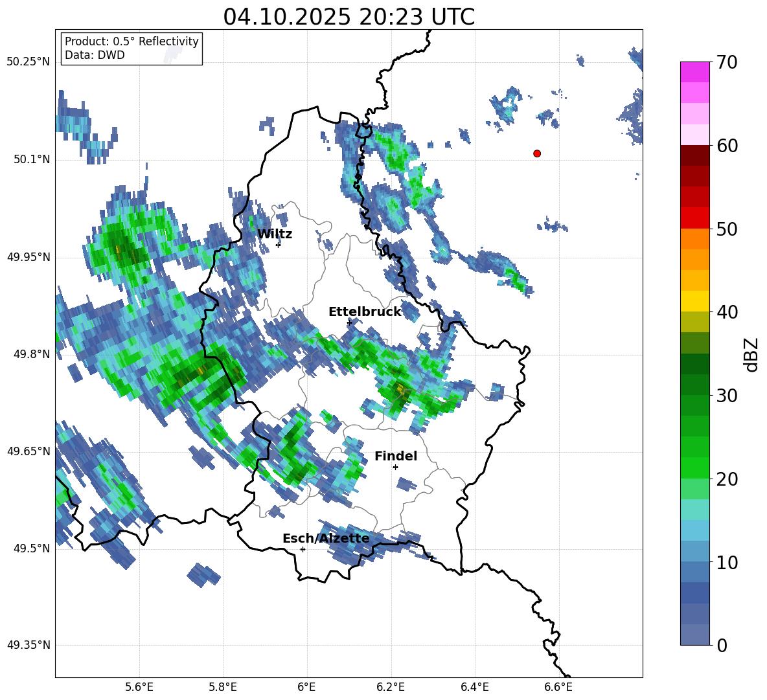Click the 6°E longitude label

point(306,687)
